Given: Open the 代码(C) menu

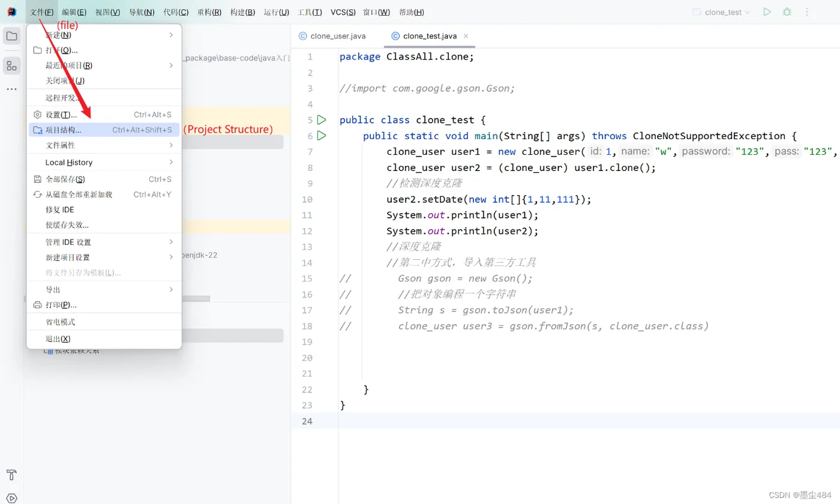Looking at the screenshot, I should [176, 12].
